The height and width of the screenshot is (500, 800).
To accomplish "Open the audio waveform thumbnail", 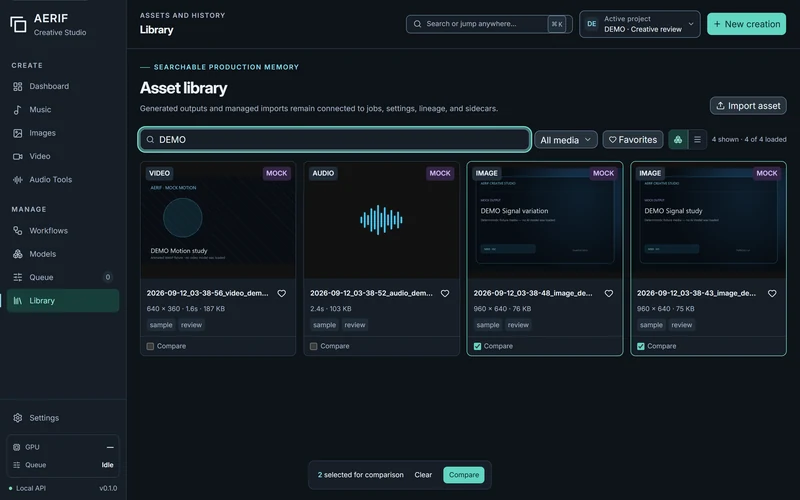I will coord(381,220).
